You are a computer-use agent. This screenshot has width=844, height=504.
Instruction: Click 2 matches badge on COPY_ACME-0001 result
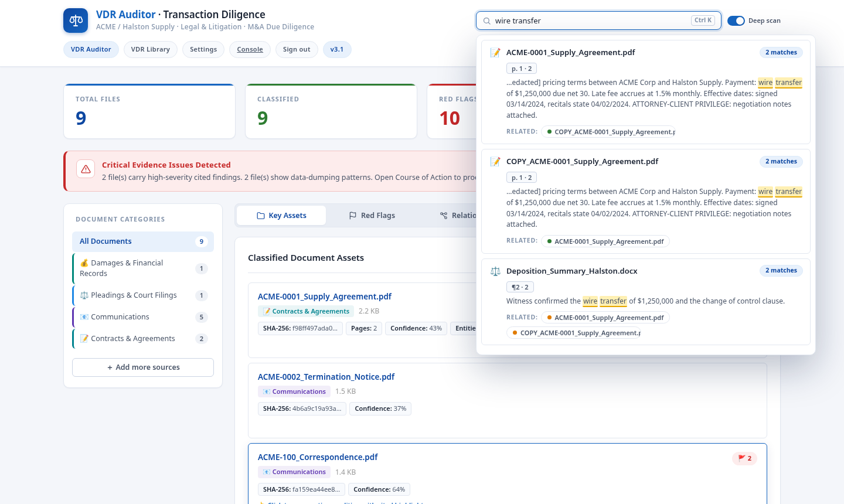click(x=781, y=161)
